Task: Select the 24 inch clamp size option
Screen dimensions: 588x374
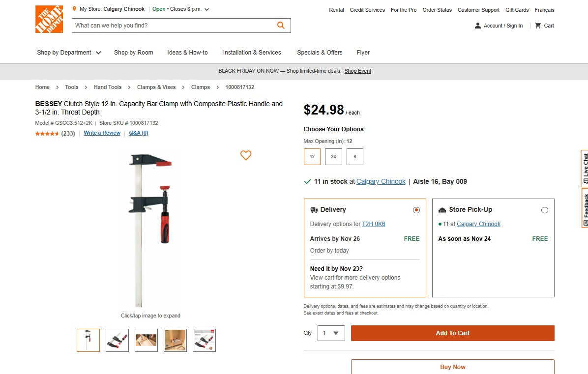Action: coord(333,156)
